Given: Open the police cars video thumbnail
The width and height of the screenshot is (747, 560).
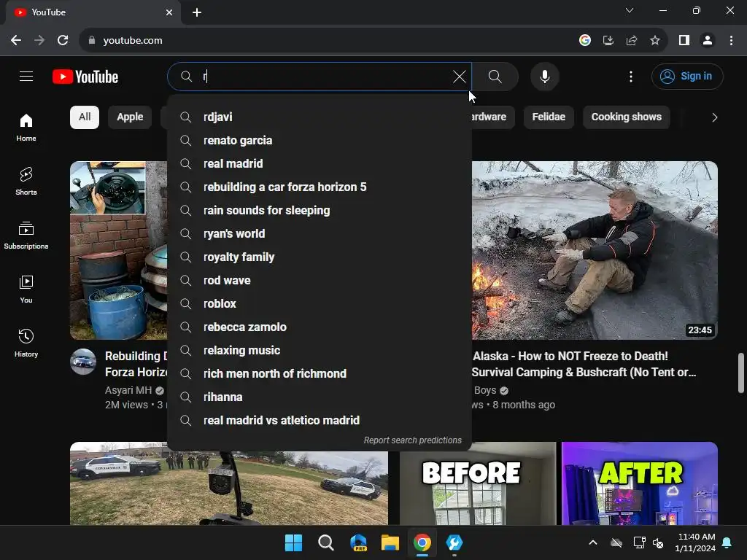Looking at the screenshot, I should pos(229,488).
